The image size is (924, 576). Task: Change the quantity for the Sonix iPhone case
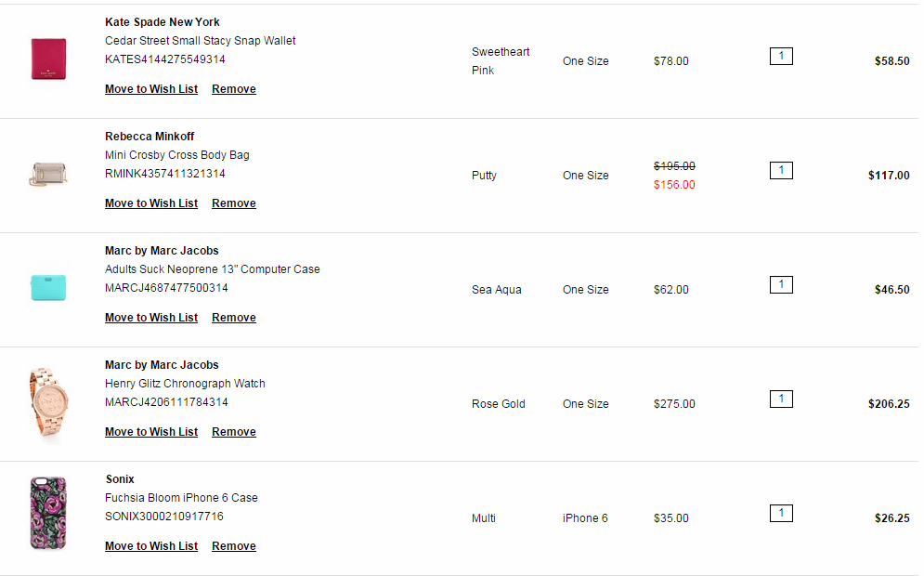(781, 514)
